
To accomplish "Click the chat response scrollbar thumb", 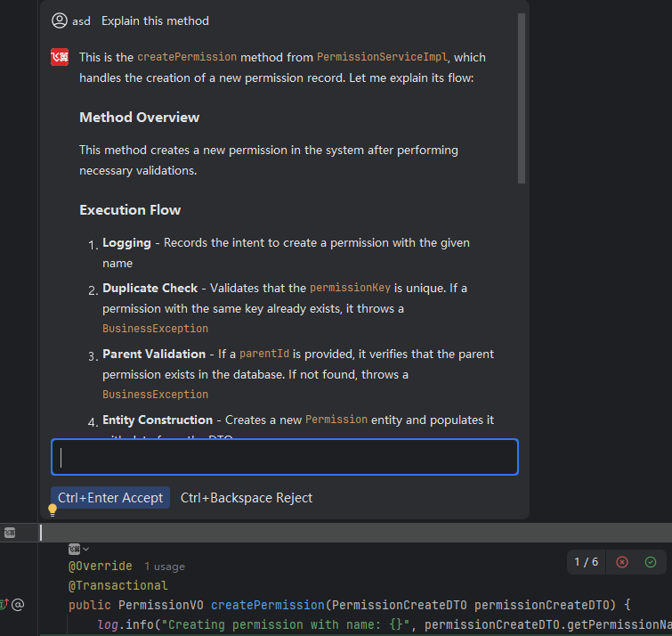I will click(522, 98).
